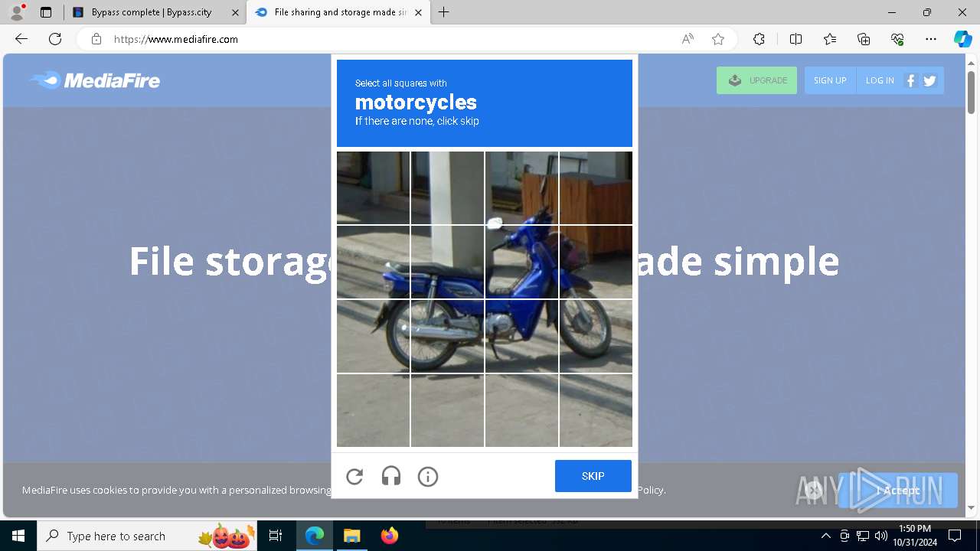Image resolution: width=980 pixels, height=551 pixels.
Task: Click the captcha refresh challenge icon
Action: (354, 477)
